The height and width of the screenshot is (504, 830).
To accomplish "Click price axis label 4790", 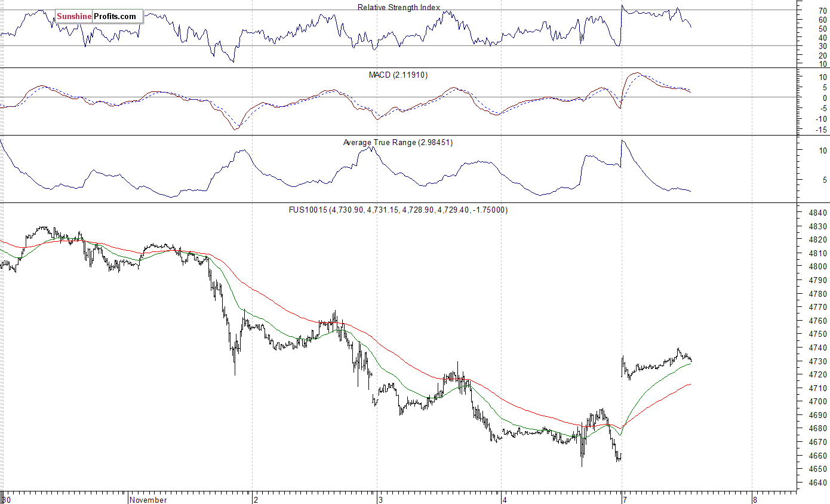I will pyautogui.click(x=819, y=280).
